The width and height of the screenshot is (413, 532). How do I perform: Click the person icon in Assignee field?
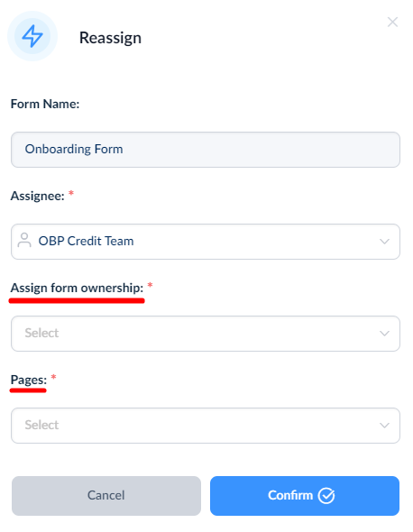(x=24, y=241)
